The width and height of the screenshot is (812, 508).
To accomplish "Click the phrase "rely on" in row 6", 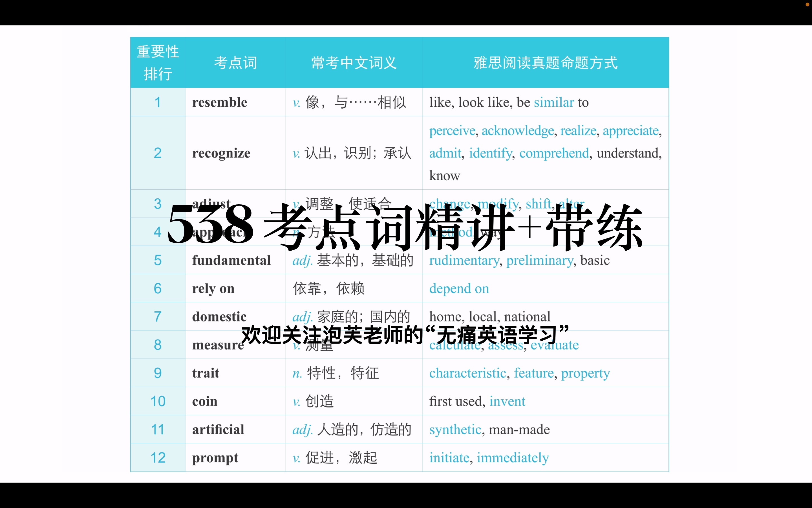I will (x=213, y=289).
